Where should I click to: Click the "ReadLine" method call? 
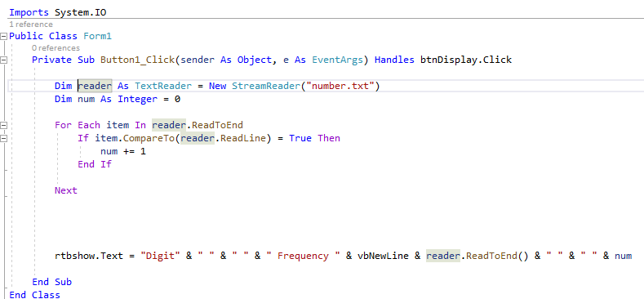pos(243,138)
